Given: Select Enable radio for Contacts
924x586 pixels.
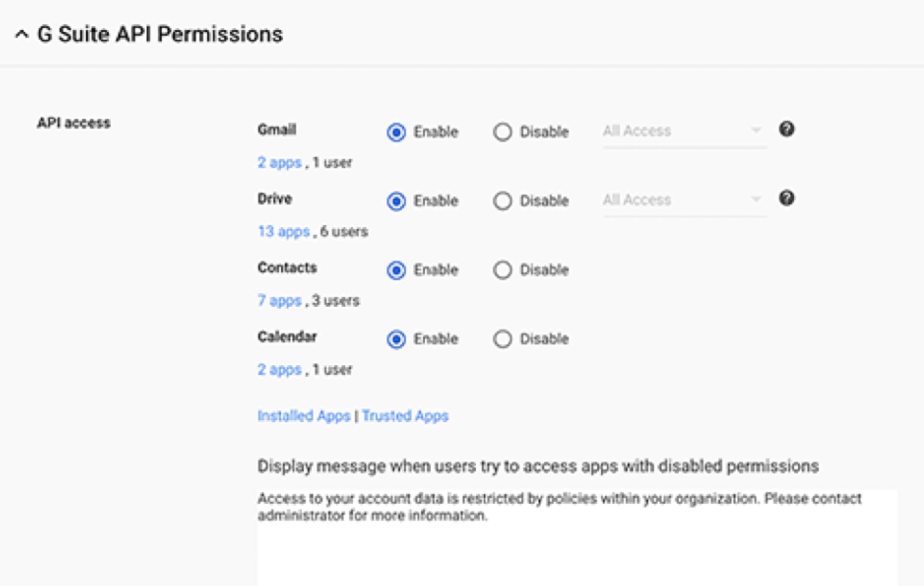Looking at the screenshot, I should coord(396,270).
